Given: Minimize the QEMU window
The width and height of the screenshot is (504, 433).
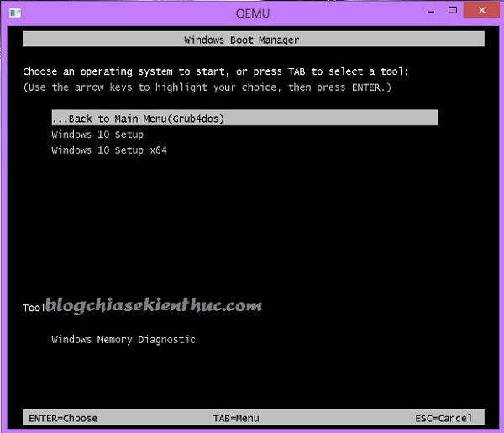Looking at the screenshot, I should [431, 12].
